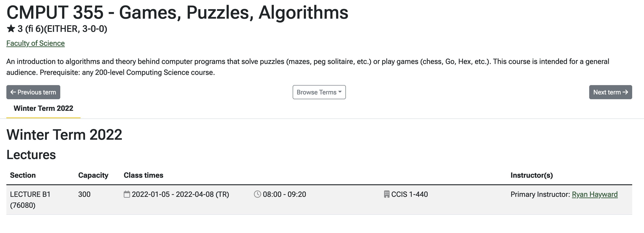Click the star icon beside credit value
Viewport: 644px width, 233px height.
[11, 28]
